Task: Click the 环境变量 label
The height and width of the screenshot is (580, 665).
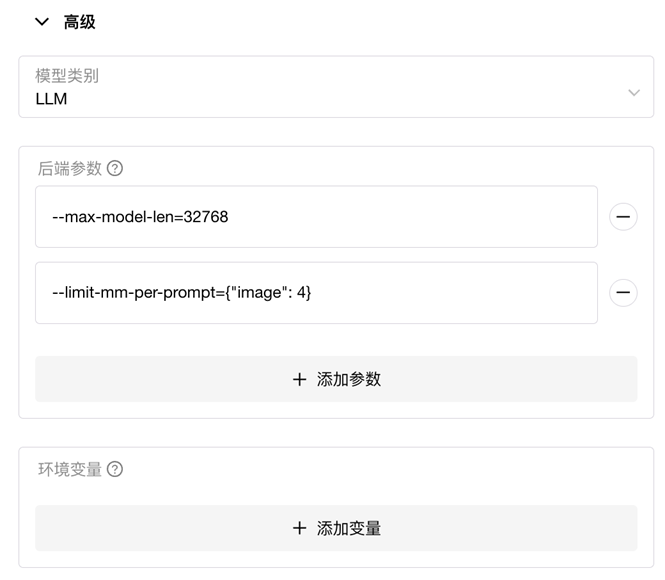Action: [x=70, y=469]
